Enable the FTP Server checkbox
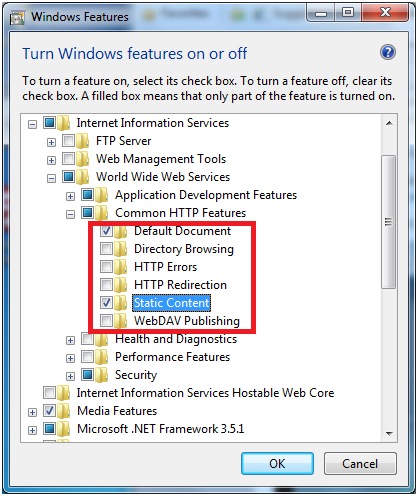 pos(68,141)
